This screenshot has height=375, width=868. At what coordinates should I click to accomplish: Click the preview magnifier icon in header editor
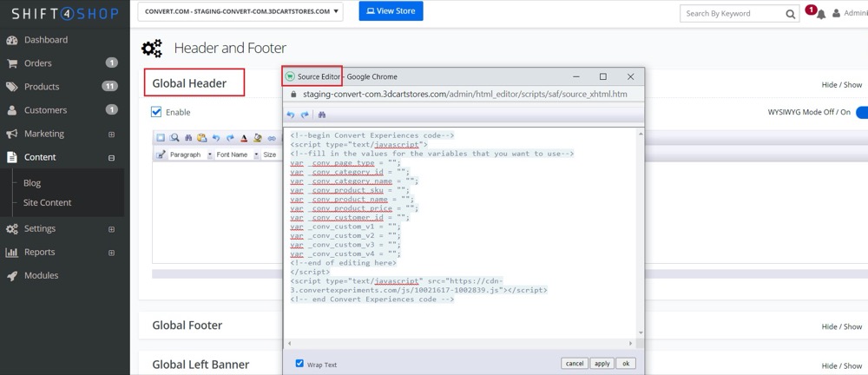174,138
